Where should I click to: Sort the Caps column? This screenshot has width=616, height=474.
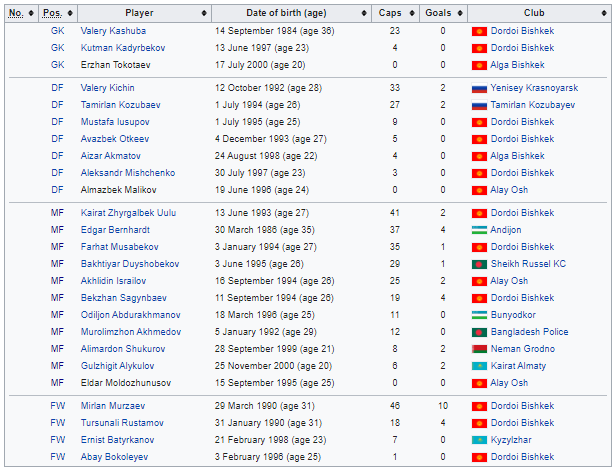(412, 13)
